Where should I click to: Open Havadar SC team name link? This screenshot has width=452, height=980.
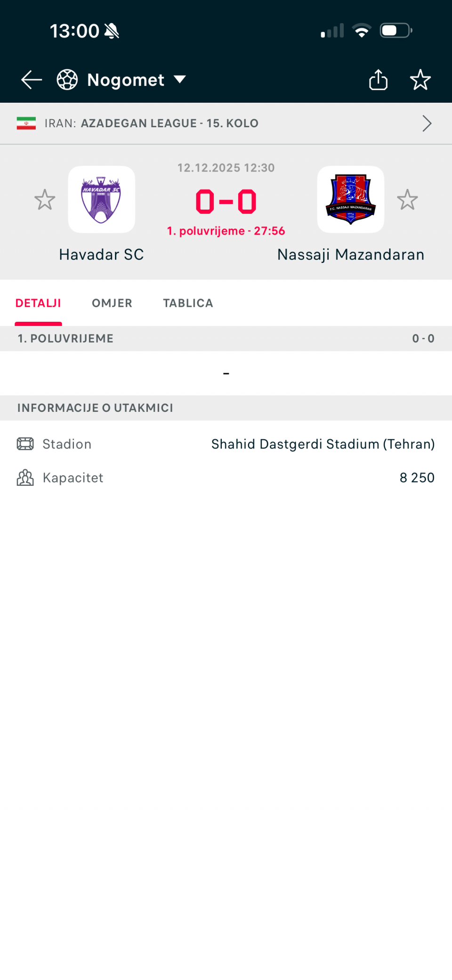(101, 254)
